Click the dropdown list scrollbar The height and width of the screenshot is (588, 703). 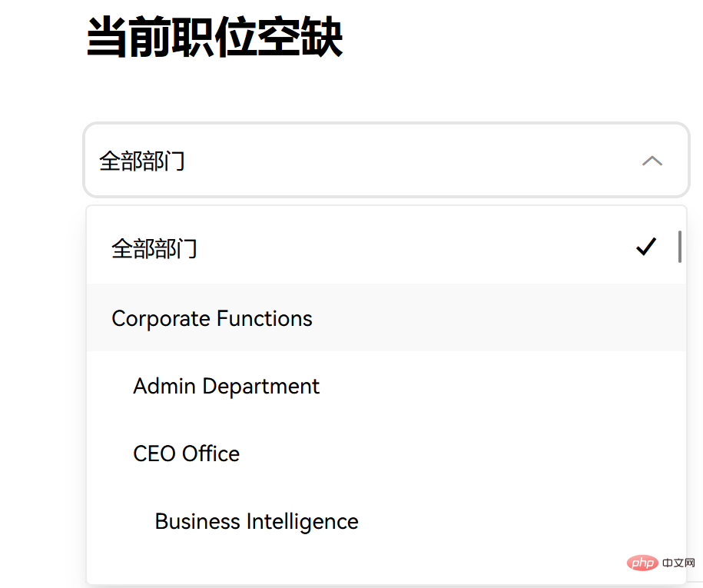(679, 246)
